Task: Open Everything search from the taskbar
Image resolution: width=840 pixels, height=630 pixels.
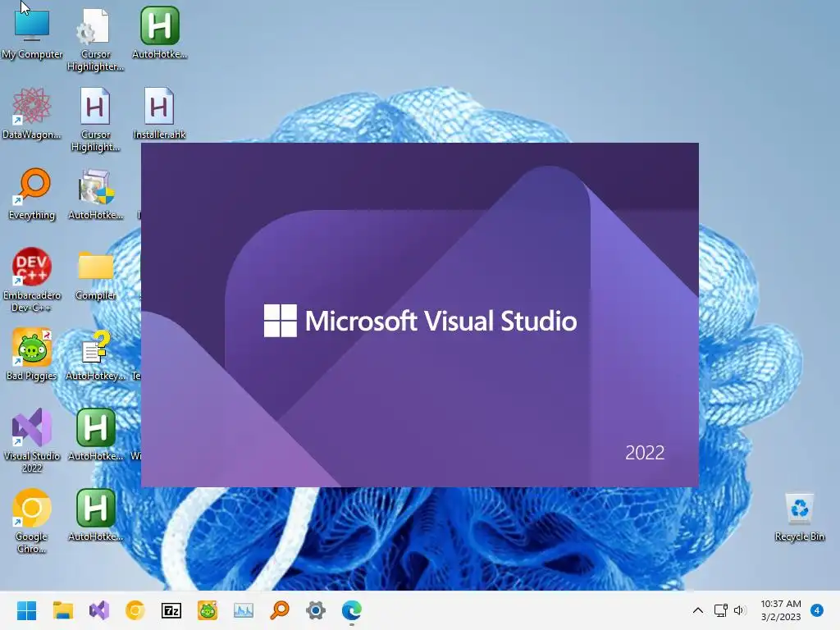Action: [280, 610]
